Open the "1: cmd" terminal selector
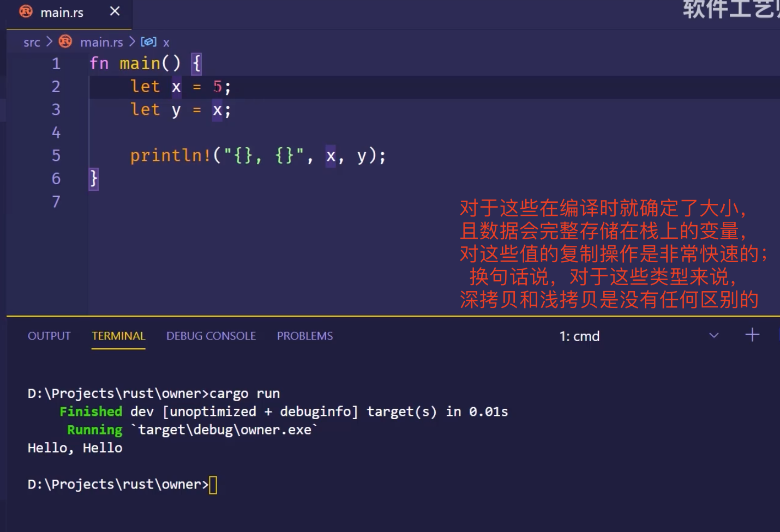Screen dimensions: 780x532 click(579, 336)
